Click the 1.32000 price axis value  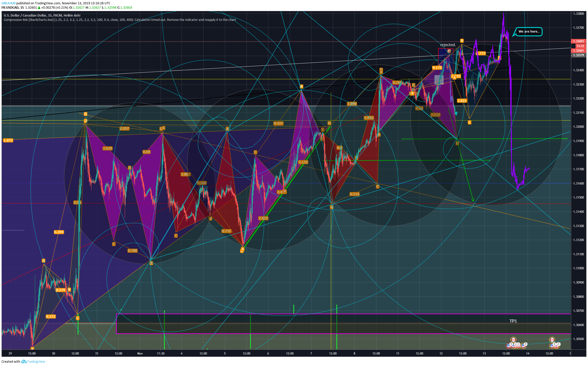tap(579, 126)
